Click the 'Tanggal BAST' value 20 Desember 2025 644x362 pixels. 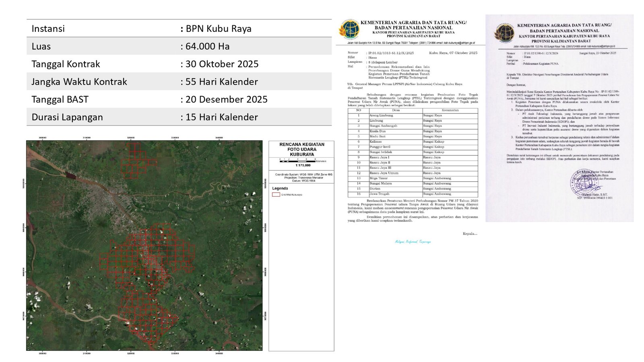point(226,99)
